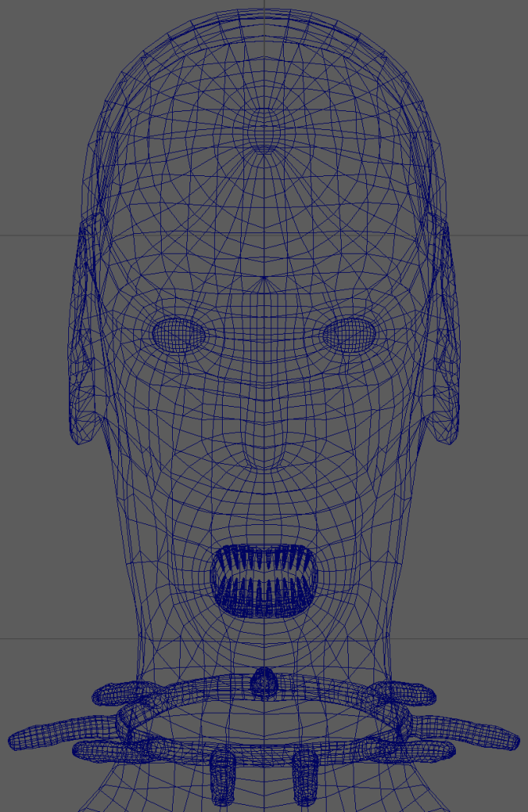Select the eye mesh on the screen's right
Screen dimensions: 528x812
(x=348, y=335)
